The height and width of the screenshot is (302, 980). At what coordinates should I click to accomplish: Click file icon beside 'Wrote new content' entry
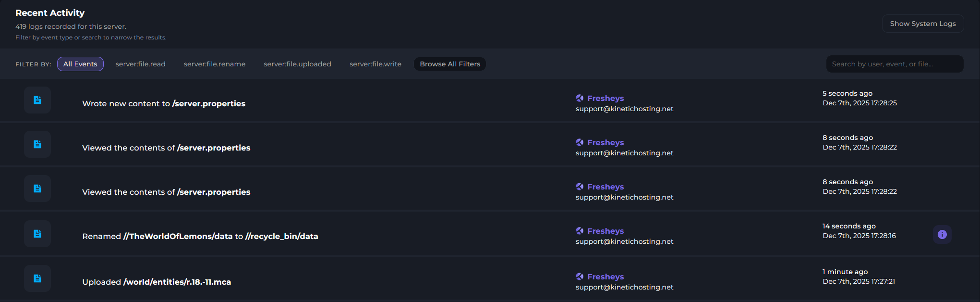(x=37, y=100)
